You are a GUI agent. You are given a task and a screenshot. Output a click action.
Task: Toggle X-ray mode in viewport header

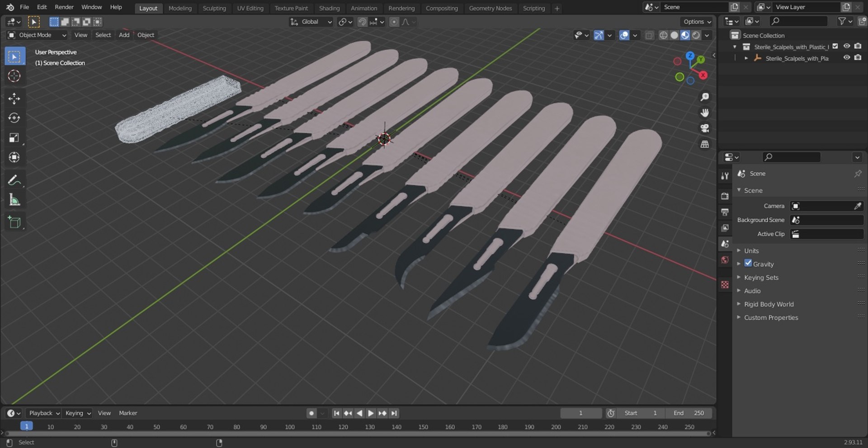(x=649, y=35)
